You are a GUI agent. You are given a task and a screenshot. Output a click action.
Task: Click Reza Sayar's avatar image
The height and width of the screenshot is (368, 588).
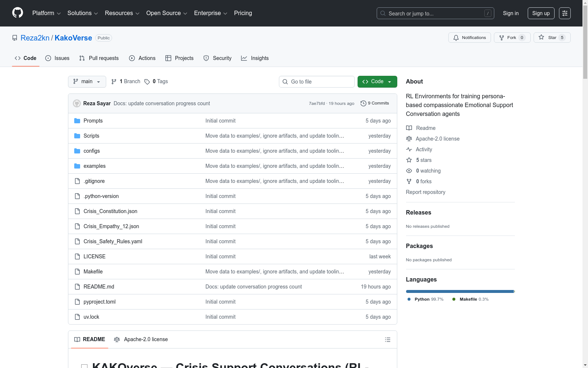(77, 103)
